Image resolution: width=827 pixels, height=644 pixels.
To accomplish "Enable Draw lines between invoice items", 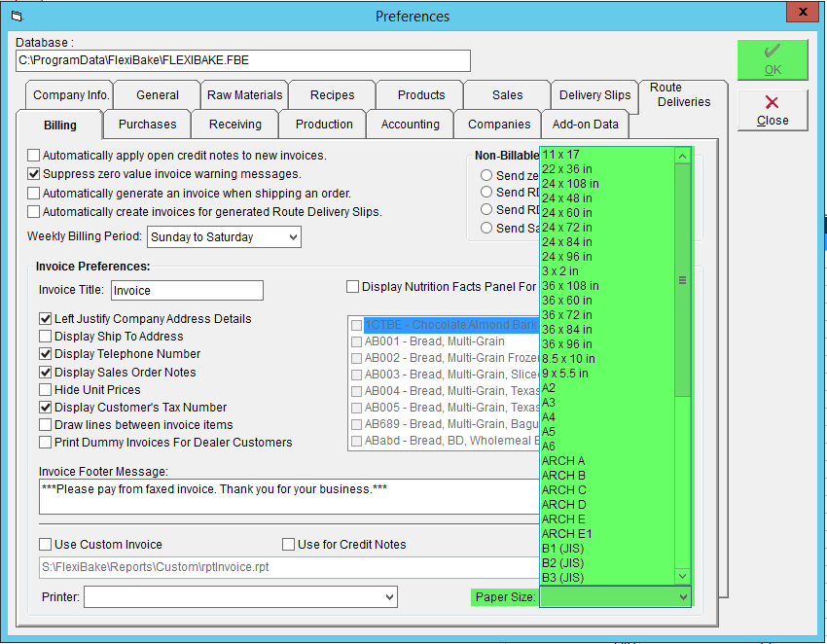I will point(46,424).
